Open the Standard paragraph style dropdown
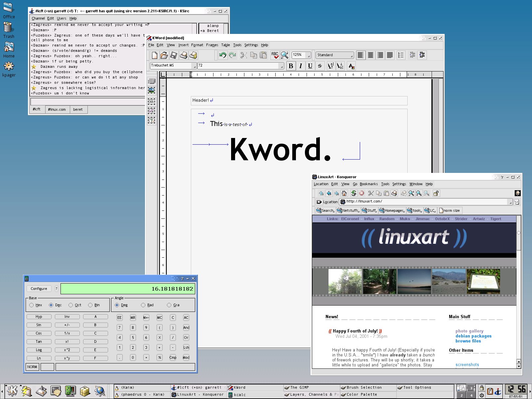Viewport: 532px width, 399px height. coord(351,55)
